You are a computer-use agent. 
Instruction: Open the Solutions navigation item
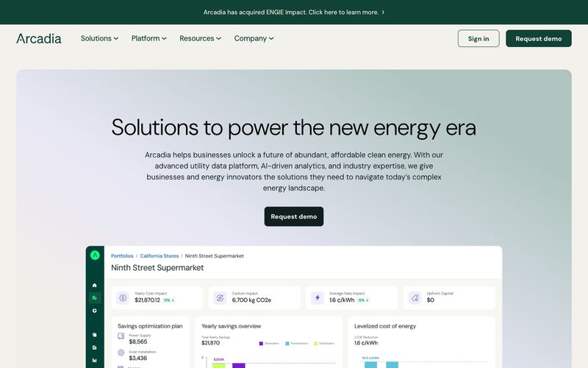click(x=99, y=38)
